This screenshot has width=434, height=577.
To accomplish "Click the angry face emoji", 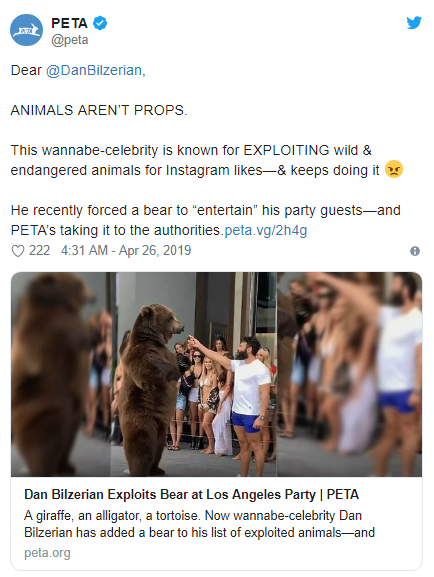I will tap(394, 170).
